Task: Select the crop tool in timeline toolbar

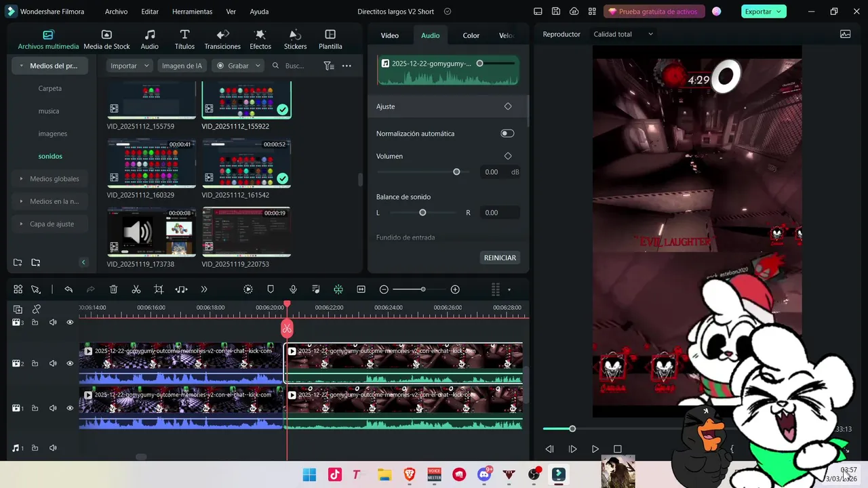Action: [x=159, y=289]
